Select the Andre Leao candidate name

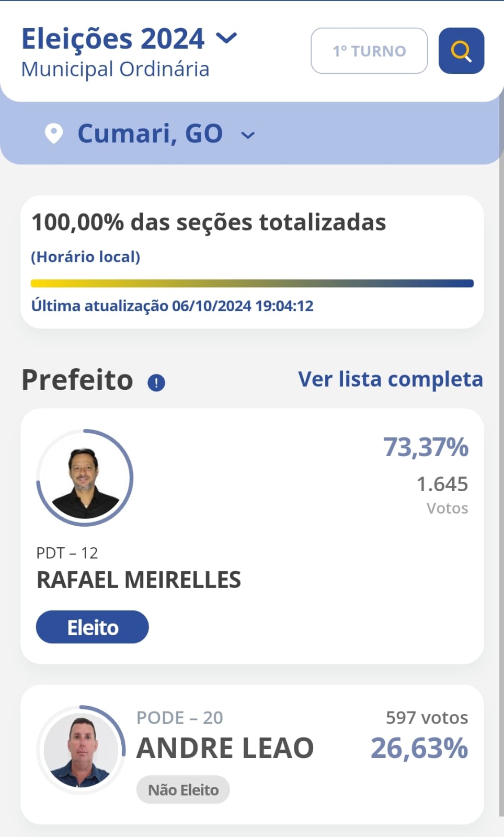[225, 748]
